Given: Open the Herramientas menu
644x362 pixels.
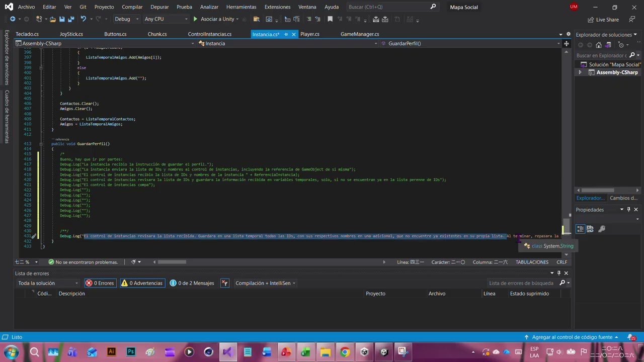Looking at the screenshot, I should (241, 7).
